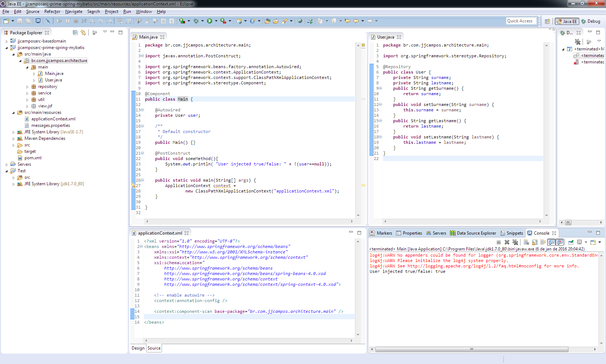Click Remove All Terminated Launches in Console
The height and width of the screenshot is (364, 606).
pyautogui.click(x=515, y=242)
